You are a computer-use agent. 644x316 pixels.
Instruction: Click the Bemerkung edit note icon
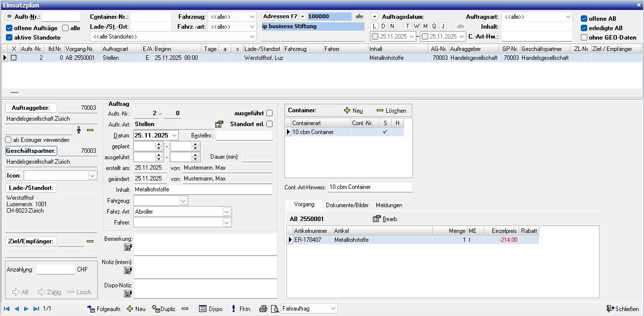coord(128,247)
